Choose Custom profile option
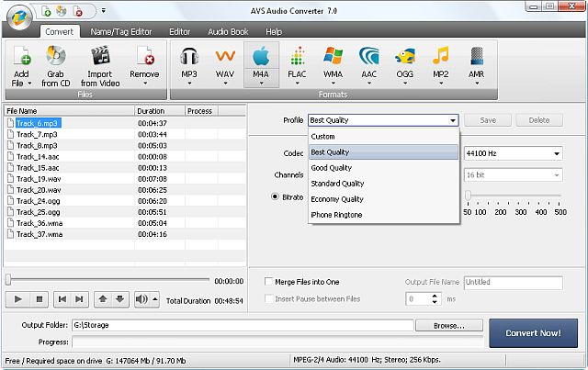The image size is (588, 370). (384, 137)
